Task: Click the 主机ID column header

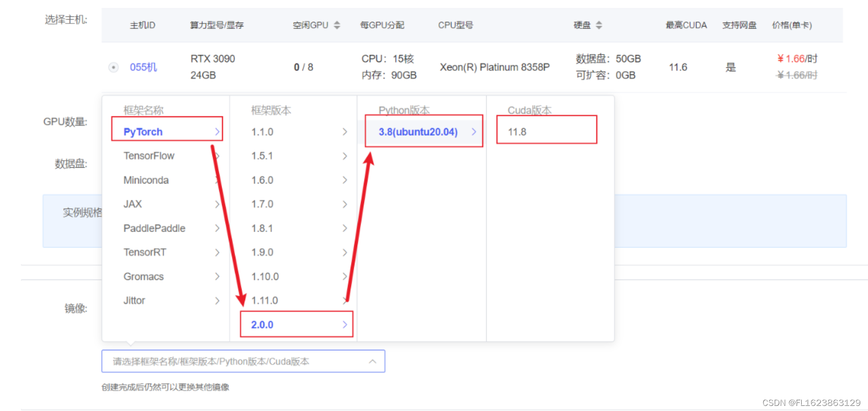Action: pyautogui.click(x=143, y=25)
